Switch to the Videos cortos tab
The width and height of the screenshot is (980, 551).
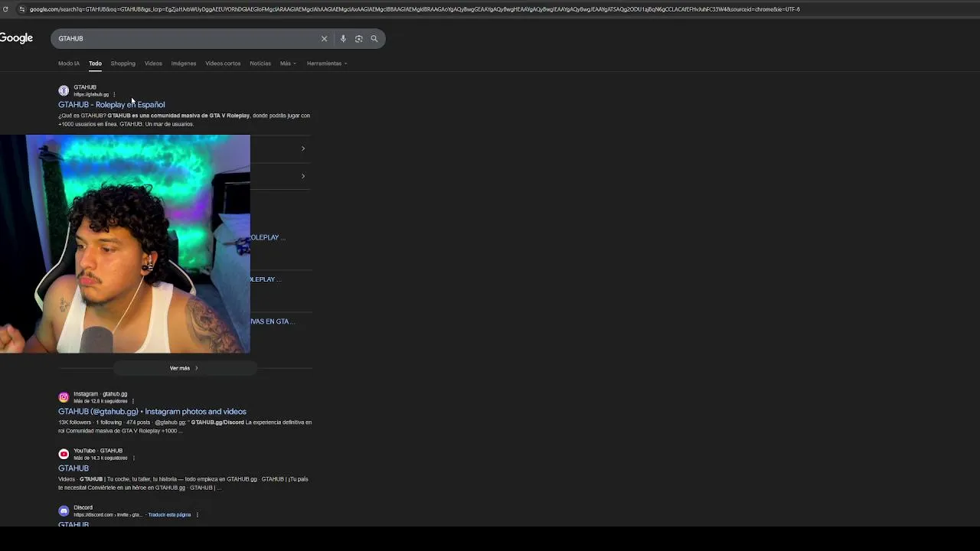click(223, 64)
